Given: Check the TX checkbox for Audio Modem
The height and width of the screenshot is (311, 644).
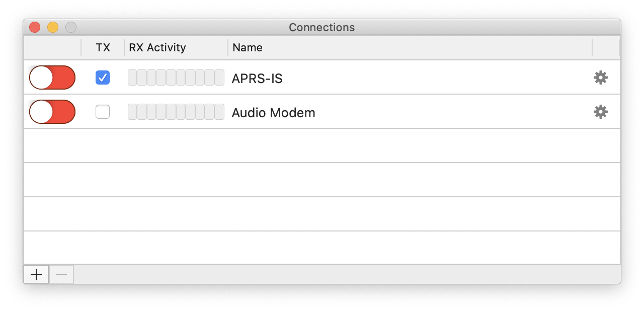Looking at the screenshot, I should click(103, 112).
